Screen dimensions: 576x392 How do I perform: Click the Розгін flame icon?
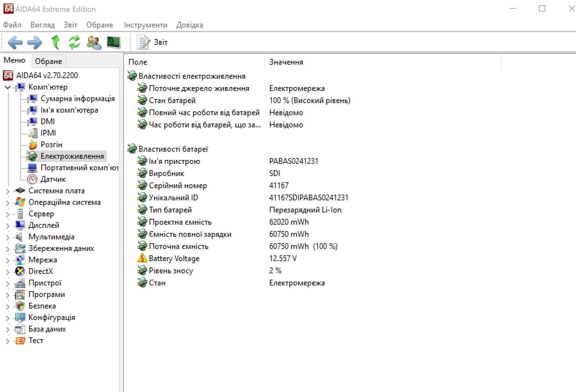pos(33,145)
